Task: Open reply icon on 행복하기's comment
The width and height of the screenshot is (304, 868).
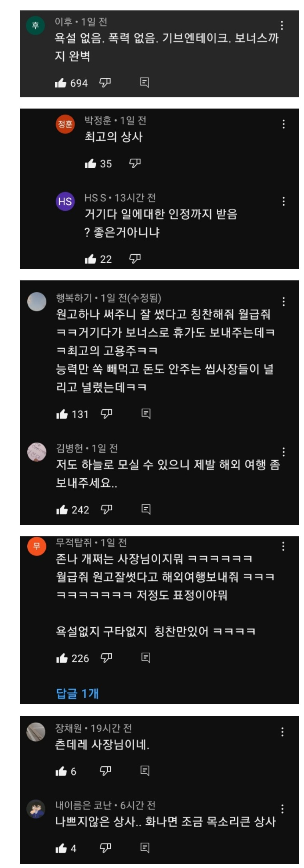Action: tap(146, 414)
